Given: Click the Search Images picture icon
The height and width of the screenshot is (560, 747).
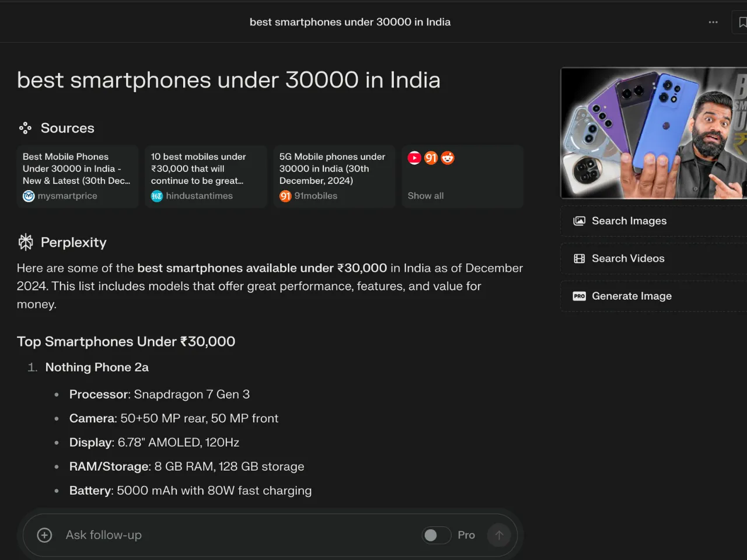Looking at the screenshot, I should tap(579, 220).
